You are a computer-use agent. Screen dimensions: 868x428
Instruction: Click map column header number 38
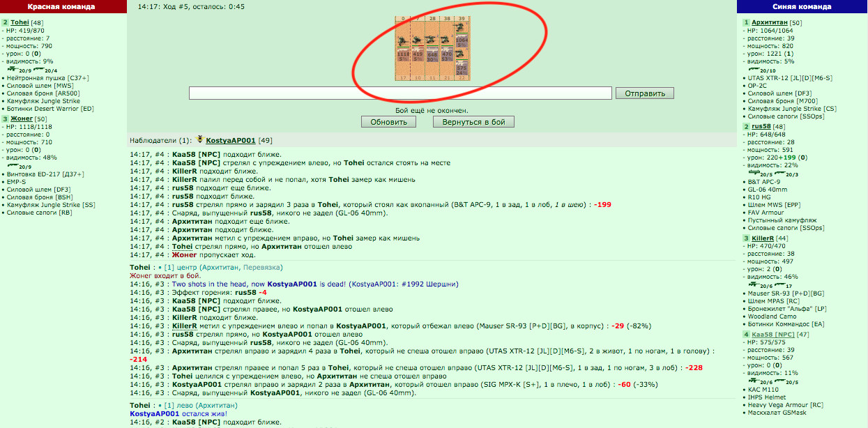[447, 19]
